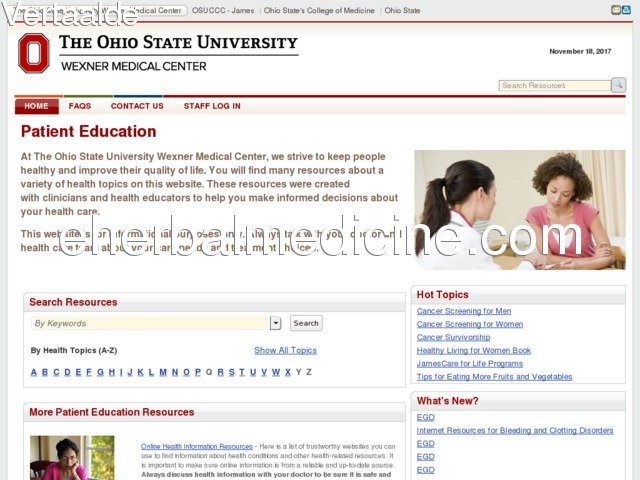This screenshot has width=640, height=480.
Task: Click the magnifier search icon in the header
Action: tap(618, 85)
